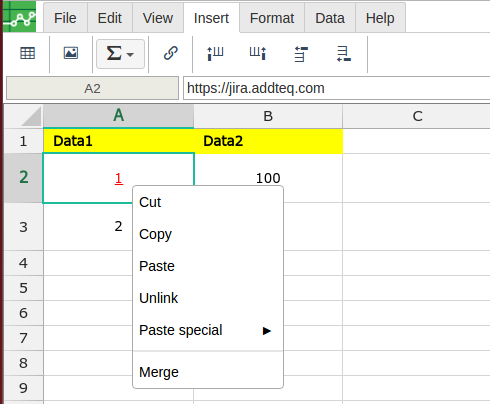Click the red hyperlink in cell A2
This screenshot has height=404, width=490.
(x=119, y=178)
